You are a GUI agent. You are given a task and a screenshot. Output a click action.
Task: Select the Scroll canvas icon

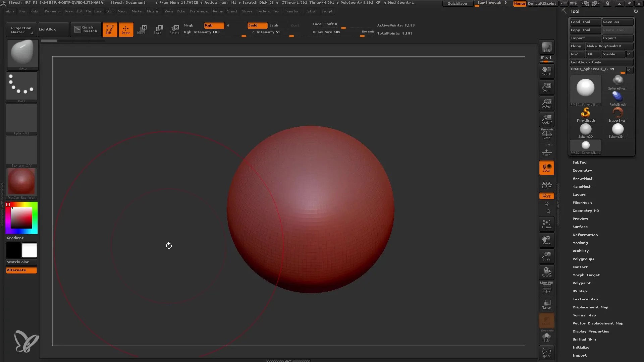tap(546, 71)
